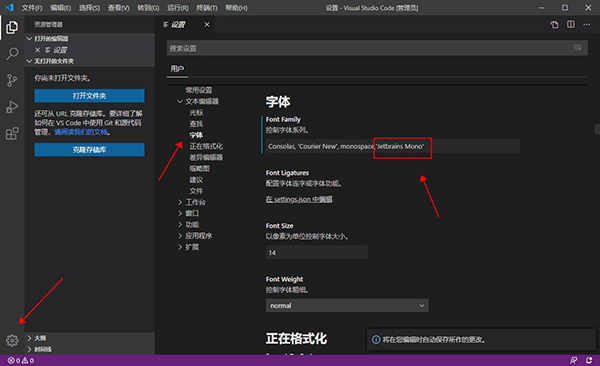This screenshot has width=600, height=366.
Task: Open the 文件(F) menu
Action: pyautogui.click(x=32, y=8)
